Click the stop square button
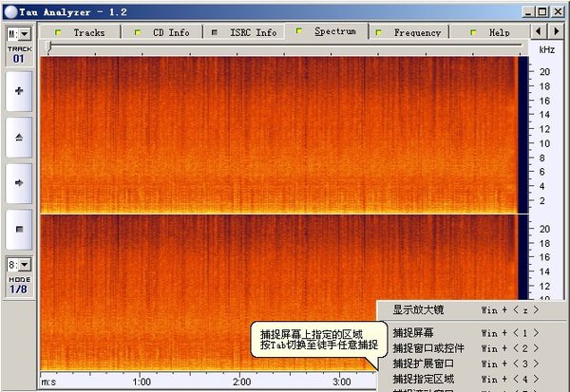 click(19, 230)
